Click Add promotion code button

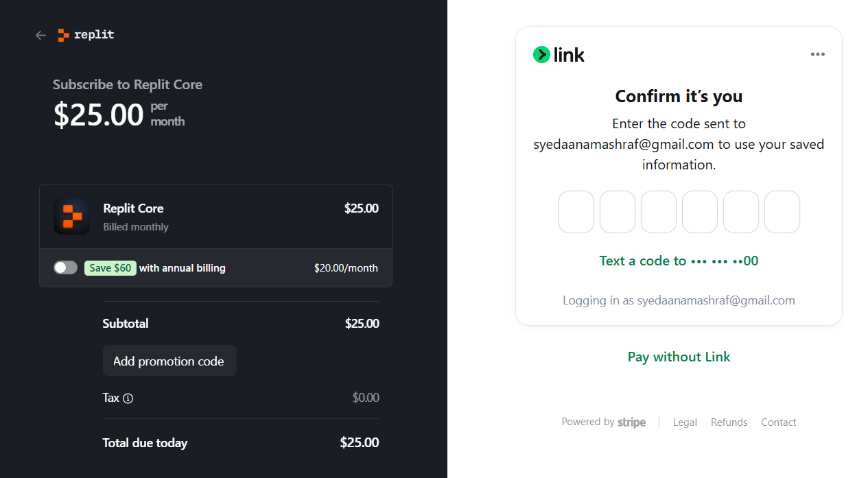(x=169, y=361)
